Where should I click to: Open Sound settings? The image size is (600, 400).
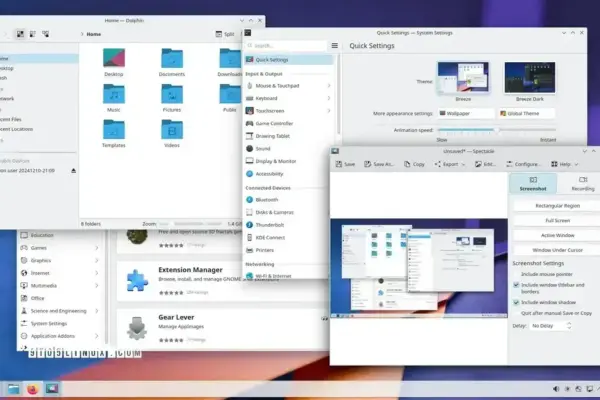(289, 149)
